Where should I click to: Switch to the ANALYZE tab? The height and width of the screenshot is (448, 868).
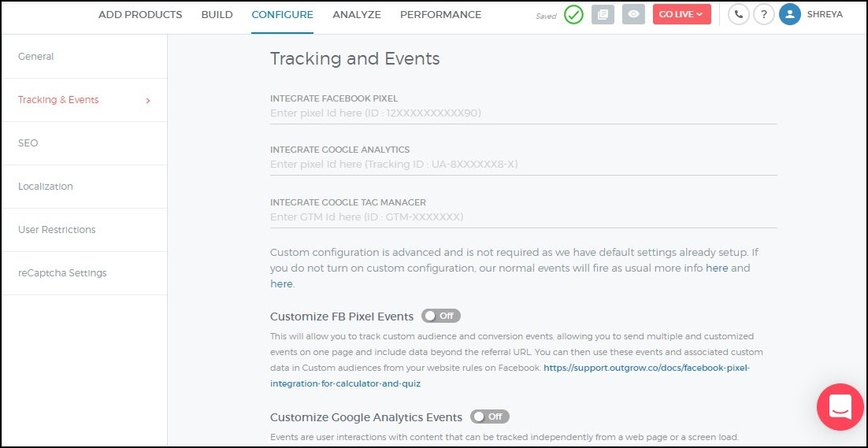pos(356,15)
